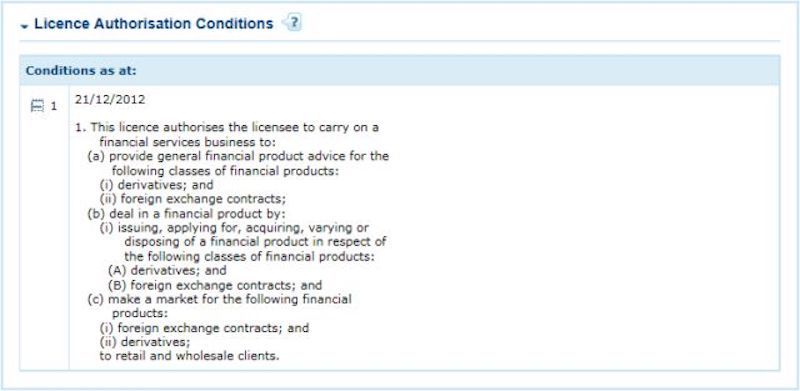Click 'to retail and wholesale clients.' text
Image resolution: width=800 pixels, height=391 pixels.
coord(189,356)
